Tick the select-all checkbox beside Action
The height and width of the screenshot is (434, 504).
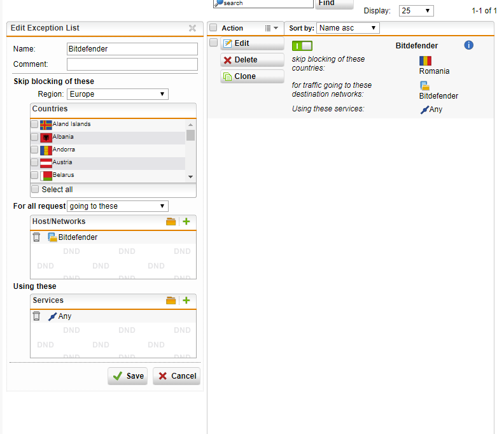pos(213,27)
